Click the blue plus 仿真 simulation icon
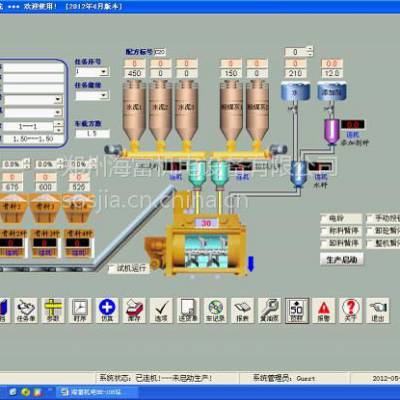This screenshot has width=400, height=400. coord(107,310)
